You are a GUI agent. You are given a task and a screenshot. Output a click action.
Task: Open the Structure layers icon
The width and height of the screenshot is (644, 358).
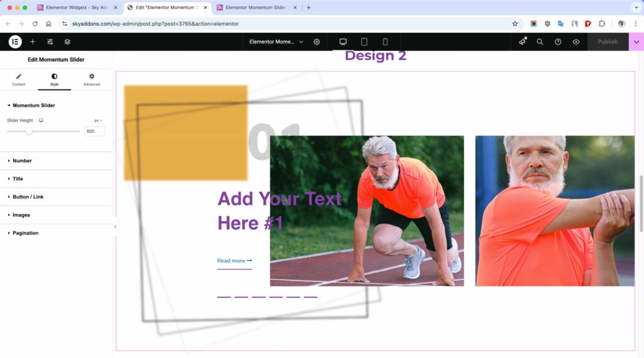tap(67, 41)
